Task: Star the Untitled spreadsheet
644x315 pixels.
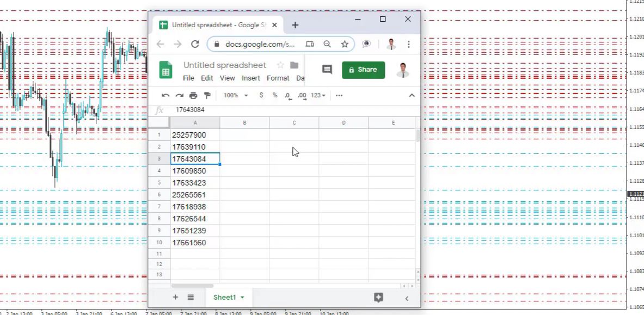Action: (280, 65)
